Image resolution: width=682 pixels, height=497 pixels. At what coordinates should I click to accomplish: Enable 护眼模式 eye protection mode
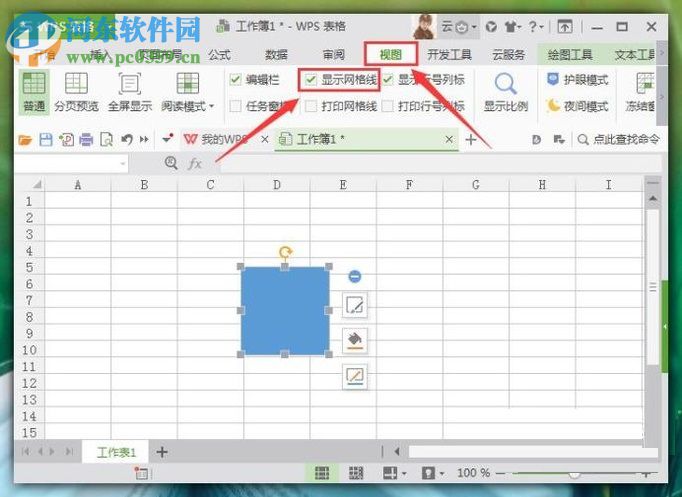pos(577,80)
